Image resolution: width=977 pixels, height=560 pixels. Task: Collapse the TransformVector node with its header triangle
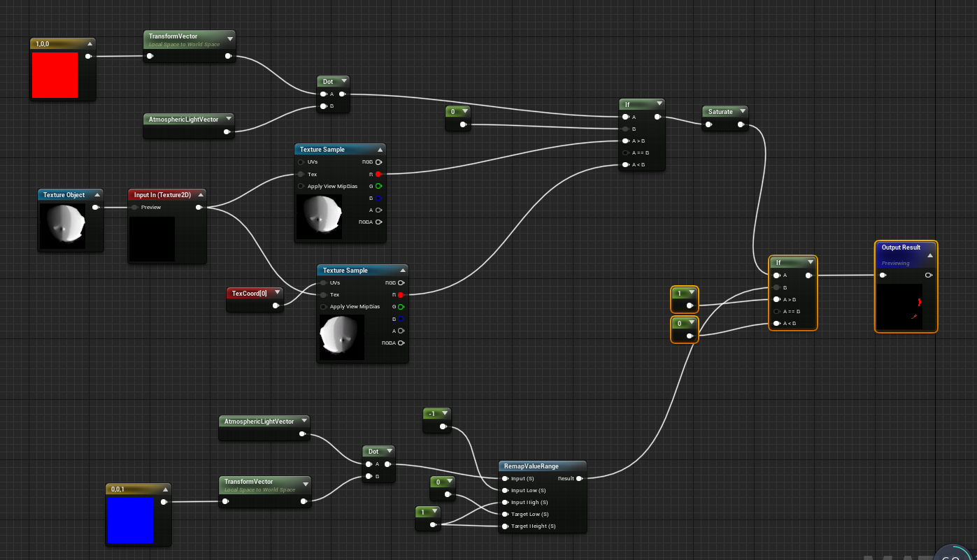pyautogui.click(x=230, y=39)
